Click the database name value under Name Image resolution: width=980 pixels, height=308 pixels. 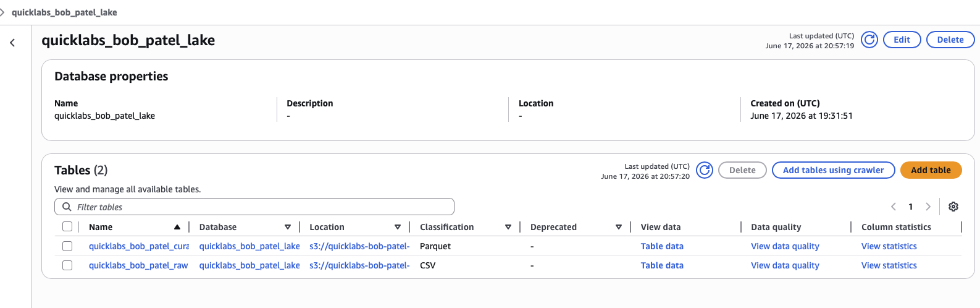tap(104, 116)
